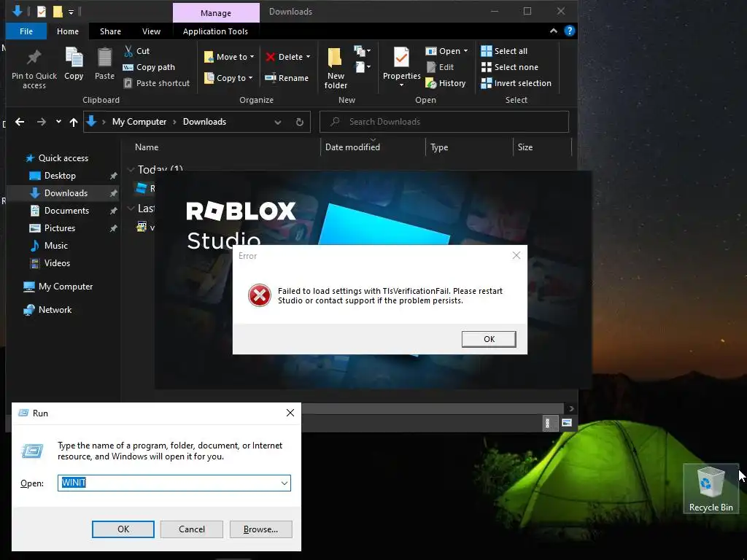Open the File tab
Screen dimensions: 747x560
coord(26,31)
